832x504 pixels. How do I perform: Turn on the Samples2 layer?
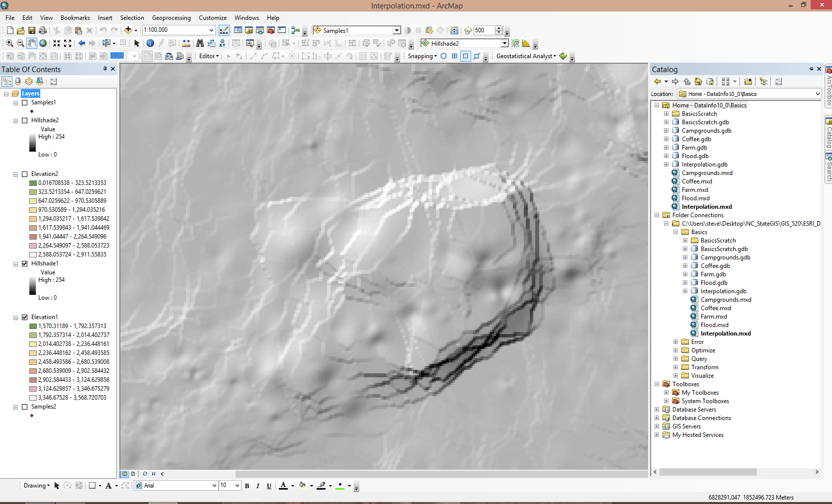pos(24,407)
